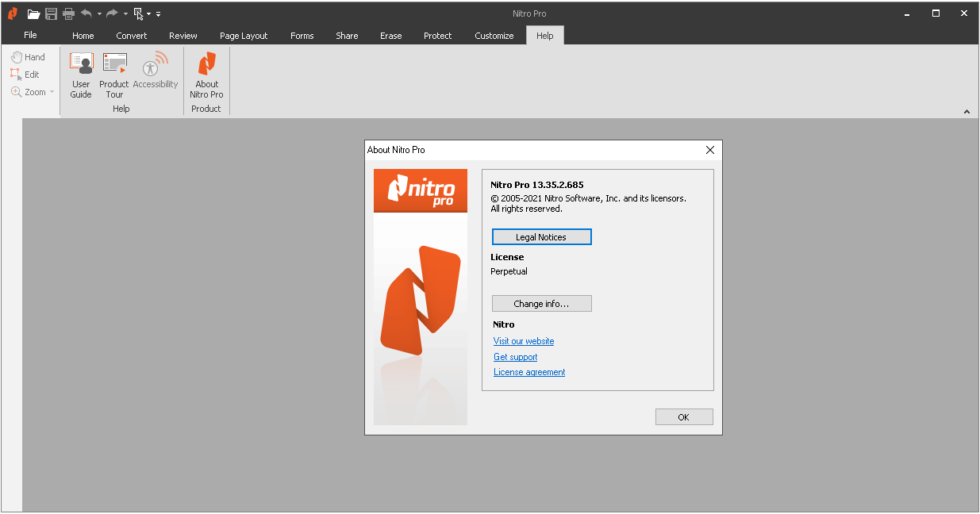Click the Nitro logo icon in title bar
The height and width of the screenshot is (514, 980).
[x=13, y=13]
